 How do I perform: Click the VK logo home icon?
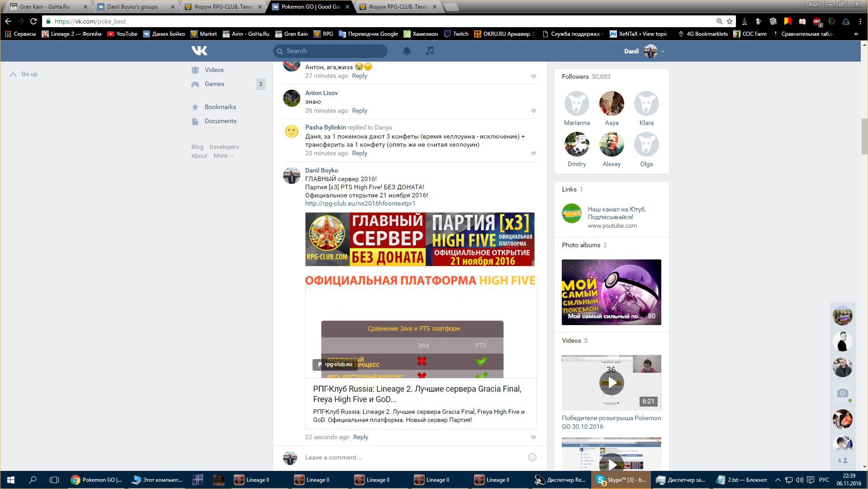pyautogui.click(x=199, y=51)
